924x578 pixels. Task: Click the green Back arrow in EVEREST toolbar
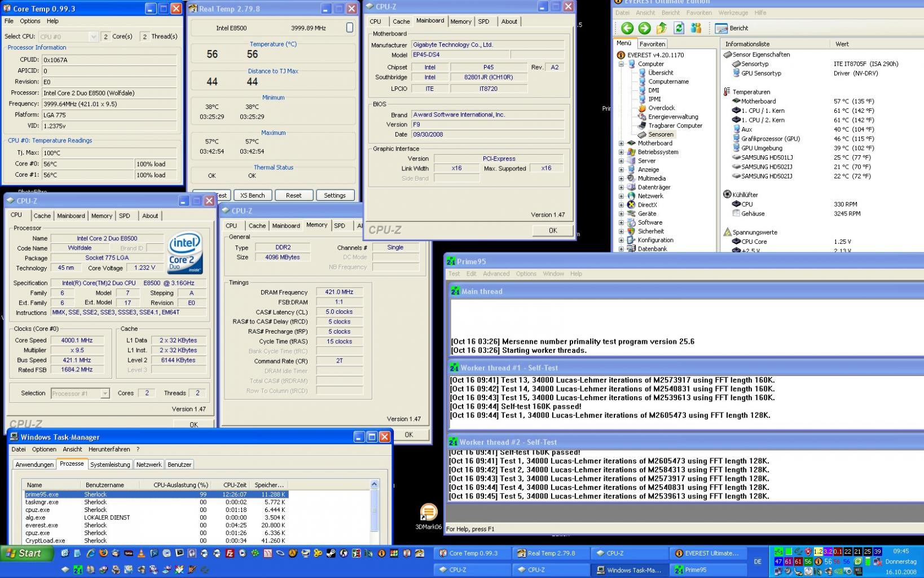(627, 28)
